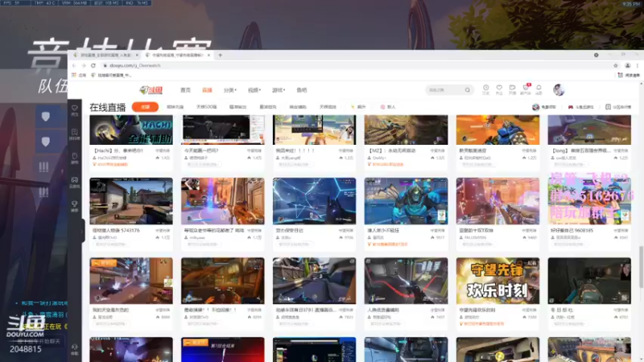Open the Chrome three-dot menu
This screenshot has height=362, width=644.
click(x=638, y=66)
